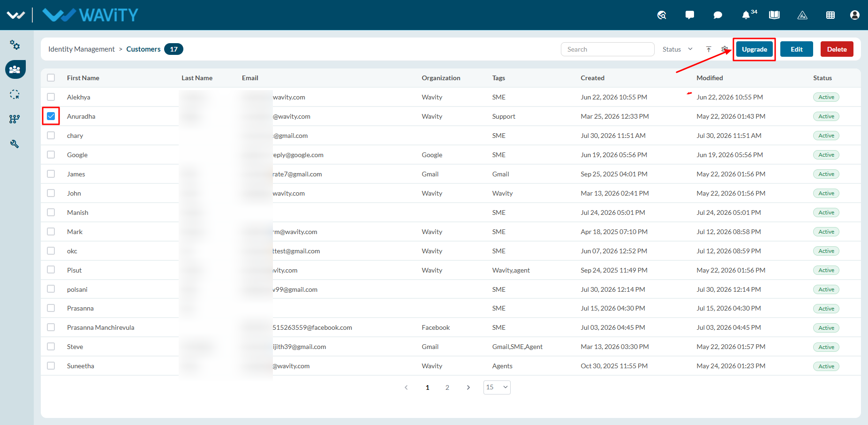Check the box beside Mark
Screen dimensions: 868x425
[51, 232]
